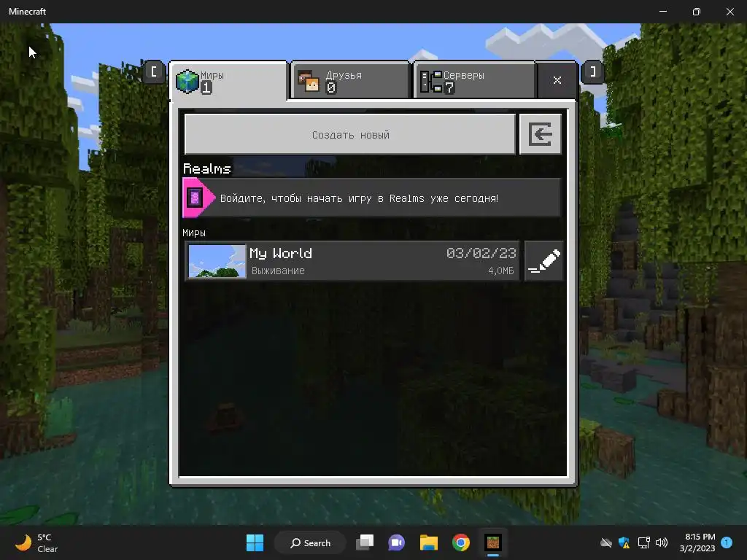Edit My World with pencil icon
This screenshot has width=747, height=560.
[x=543, y=261]
